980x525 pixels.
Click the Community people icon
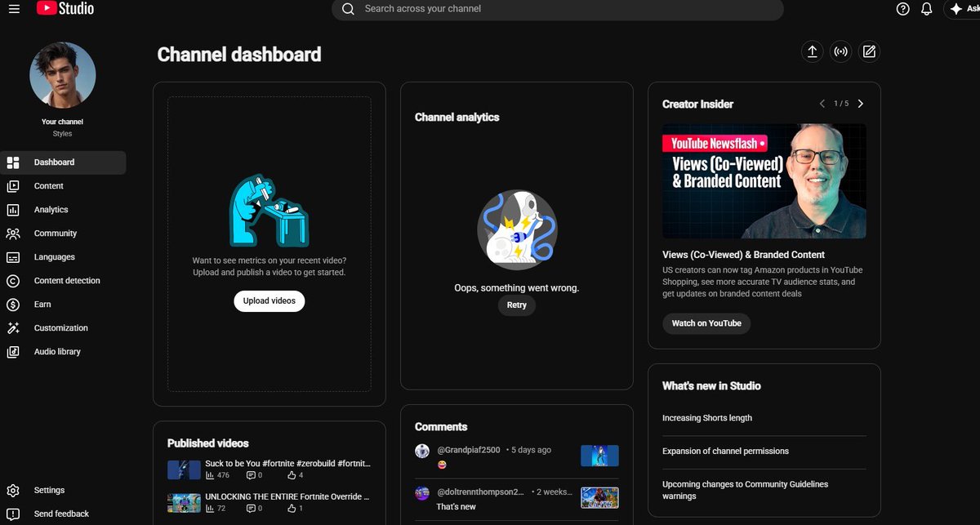[x=13, y=234]
